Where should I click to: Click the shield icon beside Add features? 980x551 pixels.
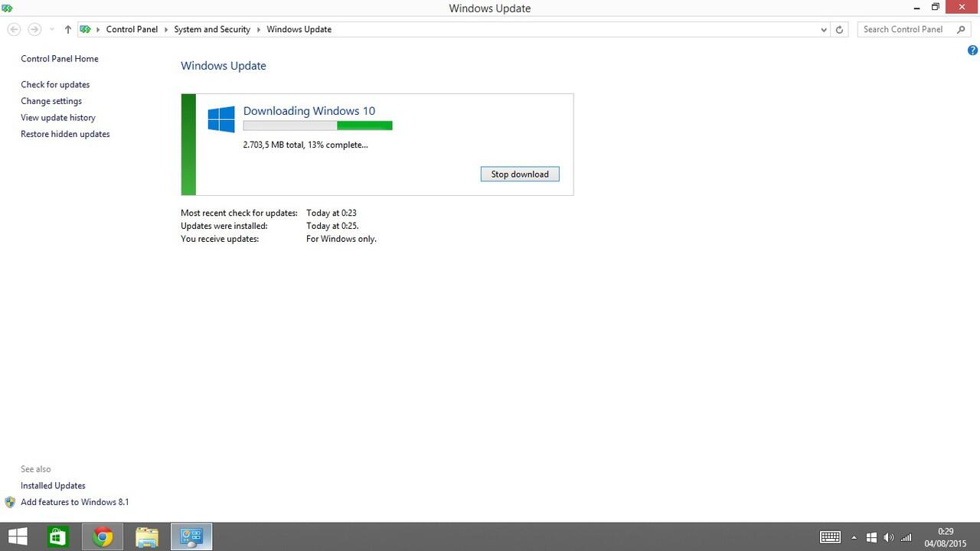(10, 502)
